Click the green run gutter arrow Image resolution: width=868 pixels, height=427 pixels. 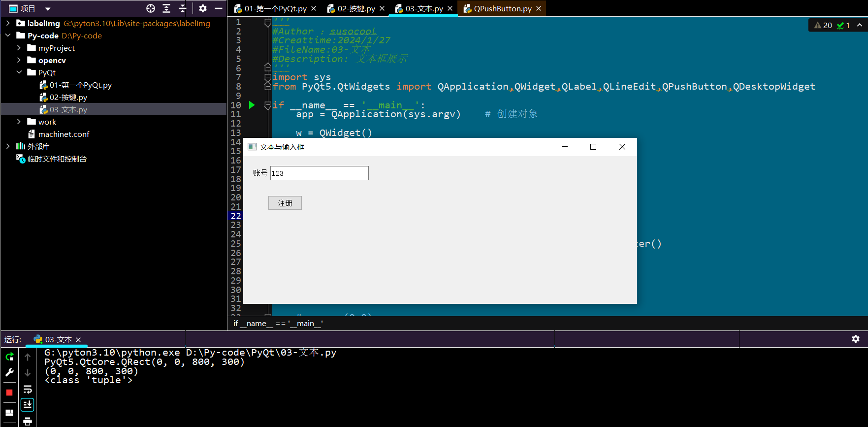(252, 105)
